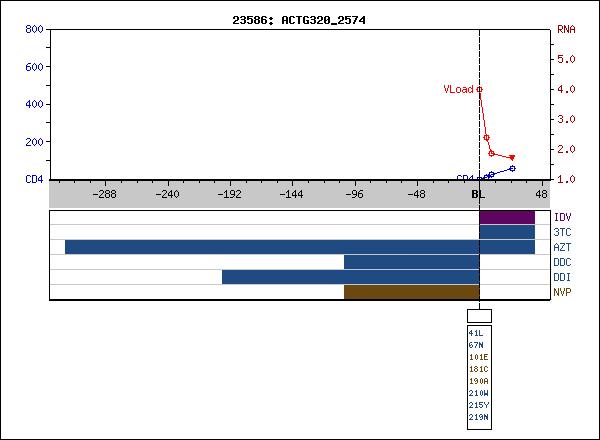Viewport: 600px width, 440px height.
Task: Click the second red viral load point
Action: [x=486, y=138]
